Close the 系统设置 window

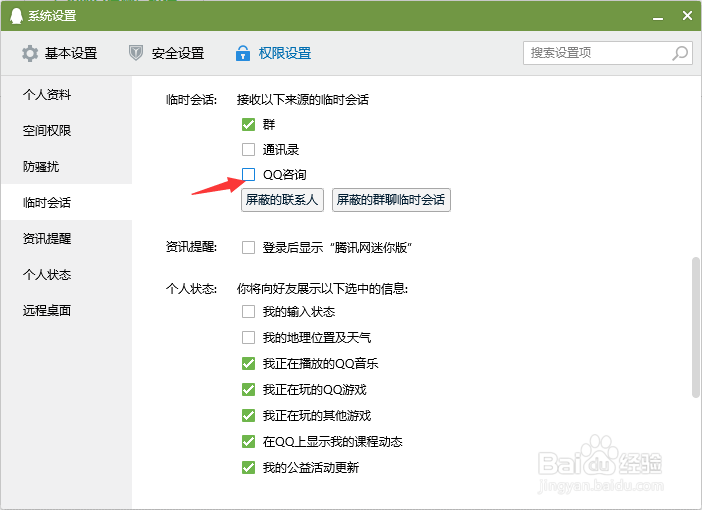point(687,16)
